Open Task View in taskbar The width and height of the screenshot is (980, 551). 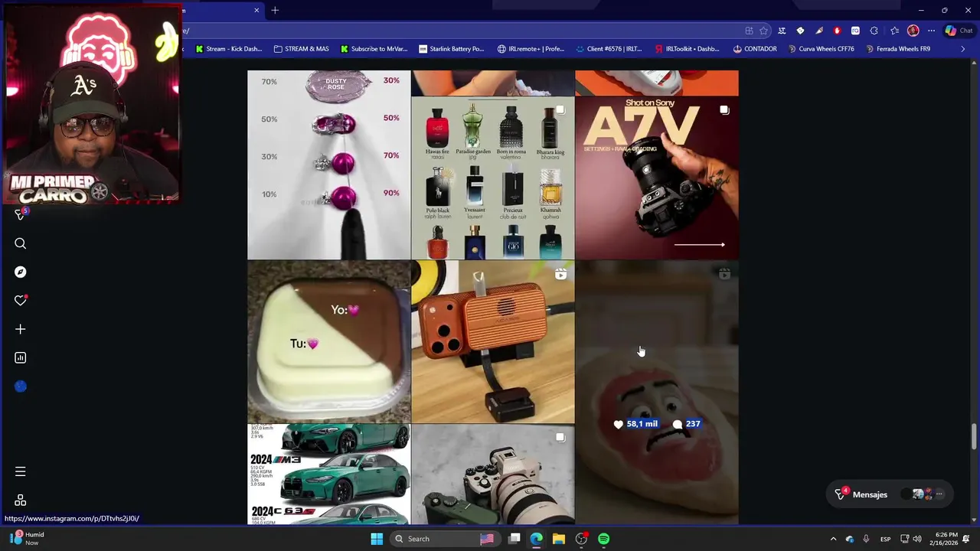[x=514, y=539]
